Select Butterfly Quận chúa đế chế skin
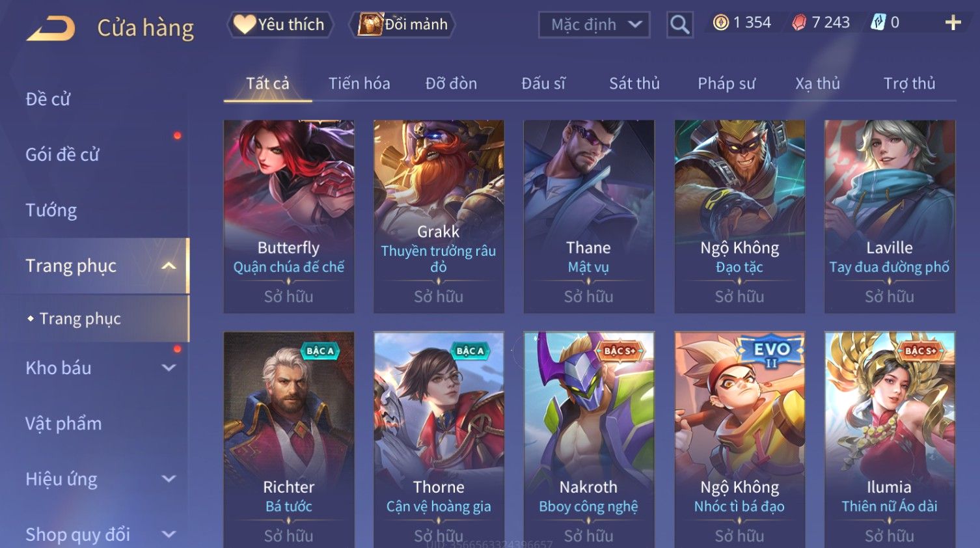Screen dimensions: 980x548 pyautogui.click(x=289, y=217)
